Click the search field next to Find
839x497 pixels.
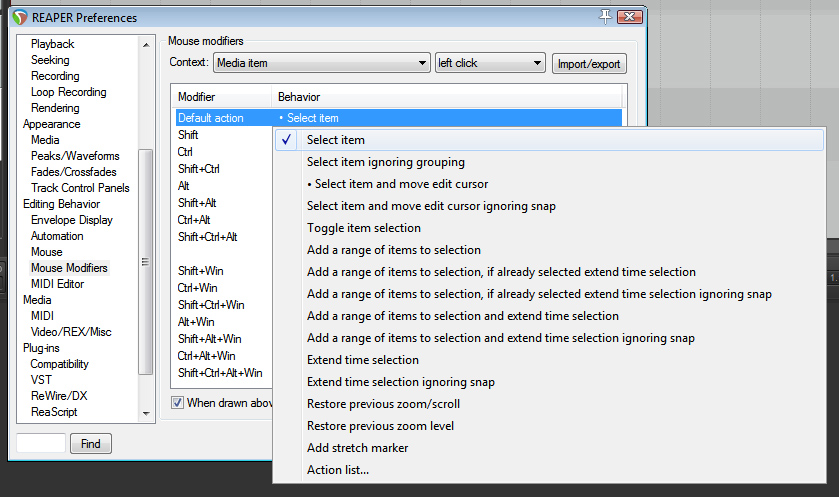tap(41, 444)
